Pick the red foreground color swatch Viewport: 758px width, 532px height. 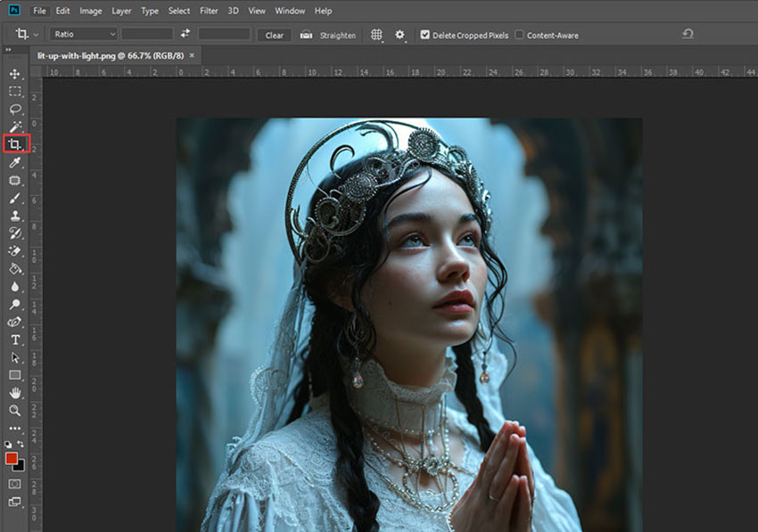(11, 458)
